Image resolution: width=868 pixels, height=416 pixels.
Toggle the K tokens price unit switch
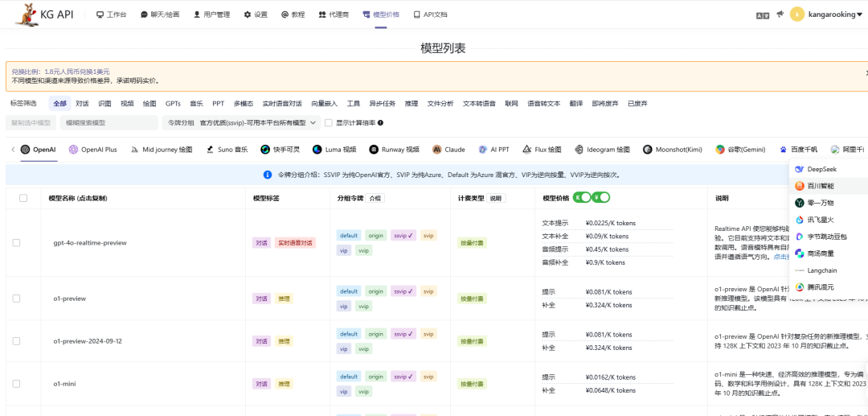tap(582, 197)
